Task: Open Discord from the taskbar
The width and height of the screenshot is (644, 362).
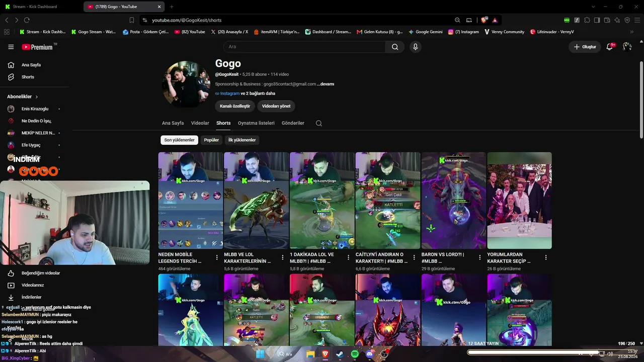Action: point(370,354)
